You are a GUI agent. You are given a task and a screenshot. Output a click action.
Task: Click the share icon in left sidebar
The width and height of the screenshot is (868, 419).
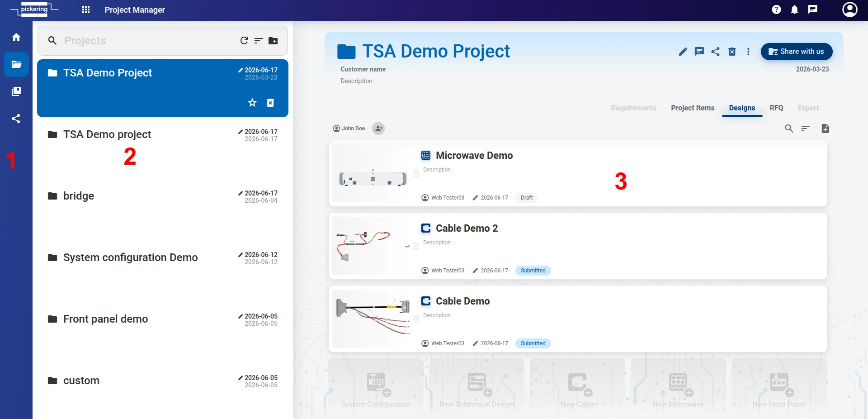click(16, 119)
